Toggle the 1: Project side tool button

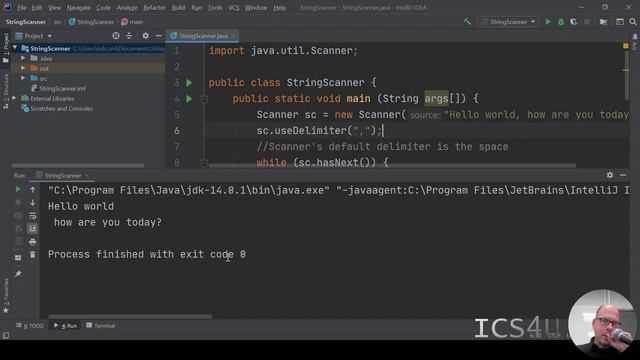pos(6,48)
